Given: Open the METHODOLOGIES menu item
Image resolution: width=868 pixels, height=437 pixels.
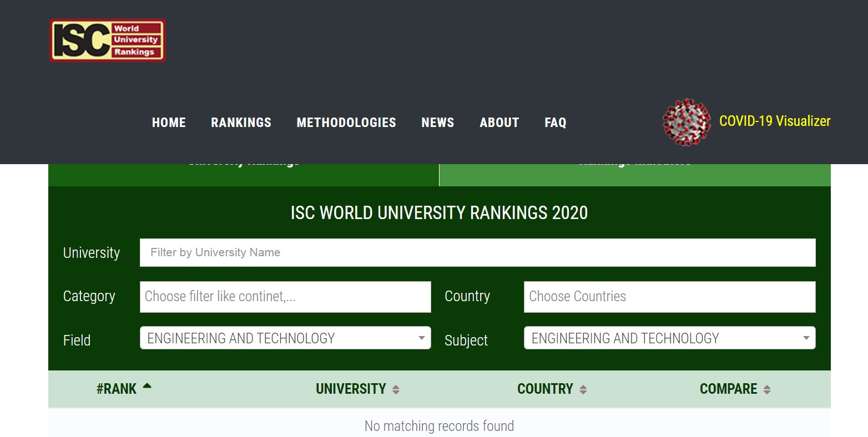Looking at the screenshot, I should point(346,123).
